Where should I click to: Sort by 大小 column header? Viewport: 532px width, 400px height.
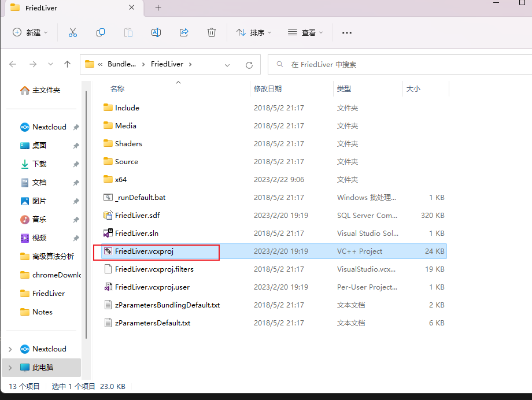[x=413, y=89]
